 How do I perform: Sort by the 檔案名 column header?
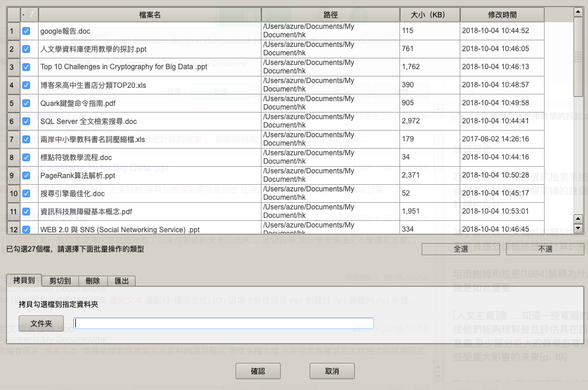(x=149, y=14)
